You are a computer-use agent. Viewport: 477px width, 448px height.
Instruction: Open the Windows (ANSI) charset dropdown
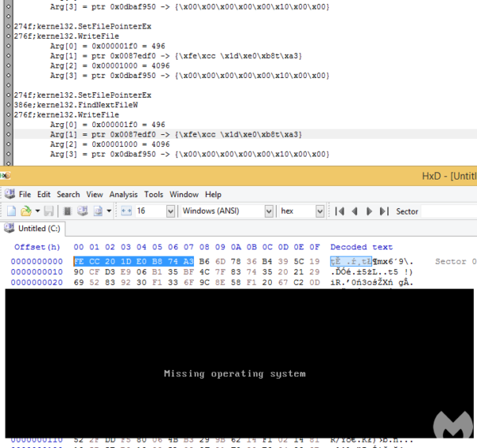click(x=269, y=211)
